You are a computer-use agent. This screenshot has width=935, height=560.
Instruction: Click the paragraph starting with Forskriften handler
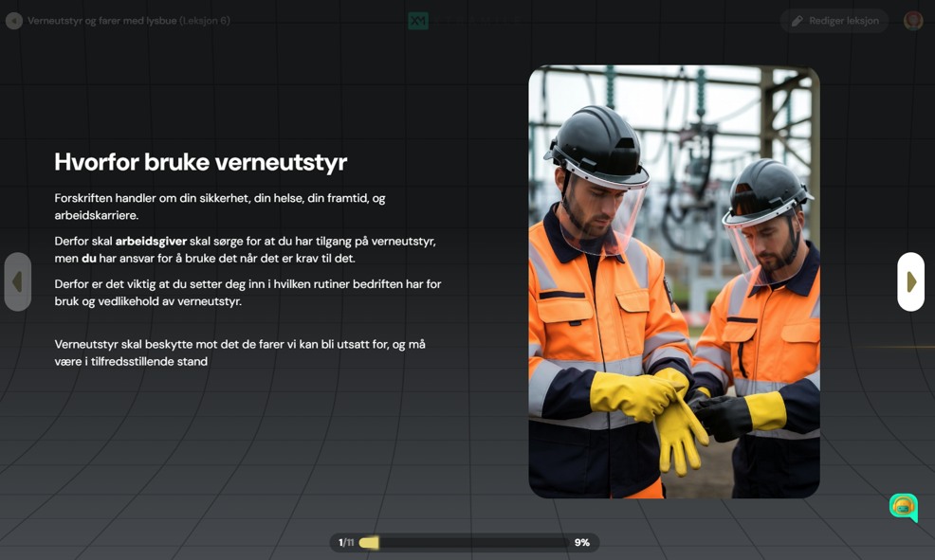coord(220,207)
